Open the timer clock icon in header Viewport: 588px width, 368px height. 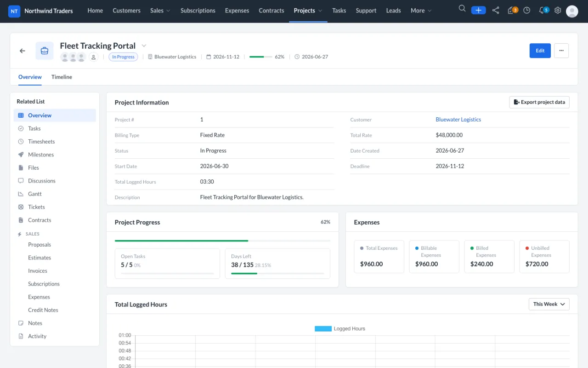tap(527, 10)
